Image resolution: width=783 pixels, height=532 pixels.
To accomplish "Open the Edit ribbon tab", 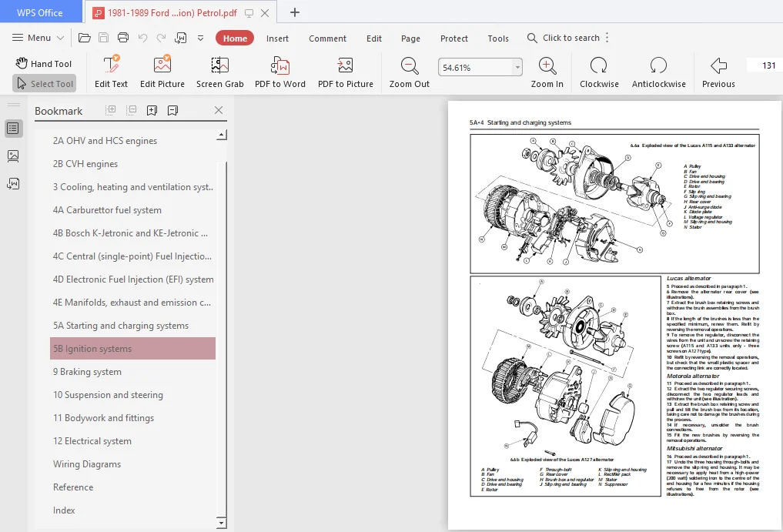I will [373, 38].
